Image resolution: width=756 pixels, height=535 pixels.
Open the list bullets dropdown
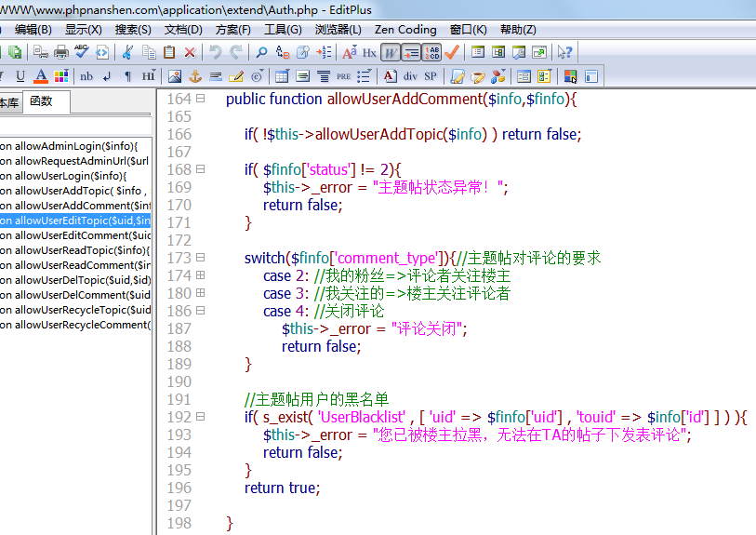(365, 76)
